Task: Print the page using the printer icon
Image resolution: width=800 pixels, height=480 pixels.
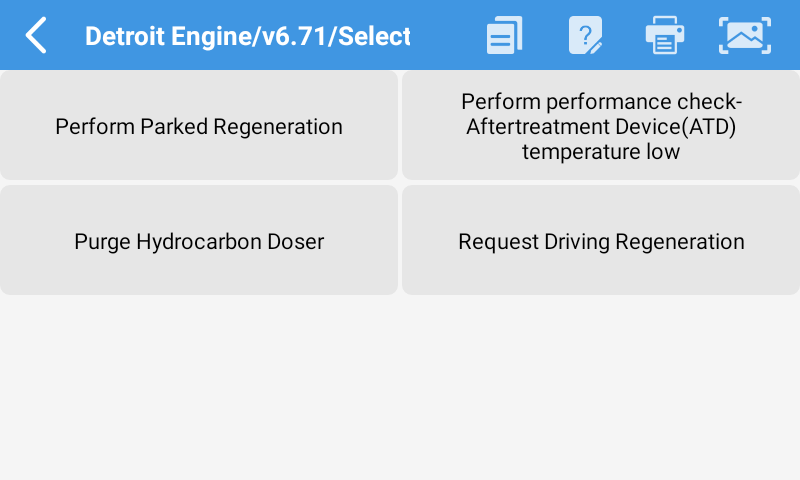Action: click(665, 36)
